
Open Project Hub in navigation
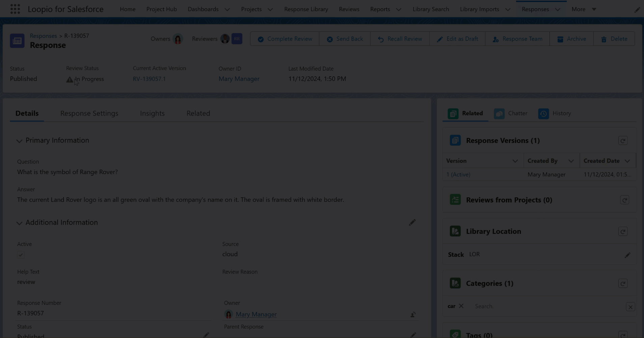[x=161, y=9]
